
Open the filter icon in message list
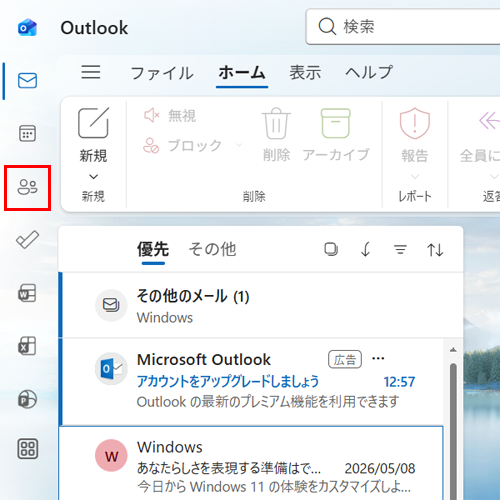tap(400, 249)
